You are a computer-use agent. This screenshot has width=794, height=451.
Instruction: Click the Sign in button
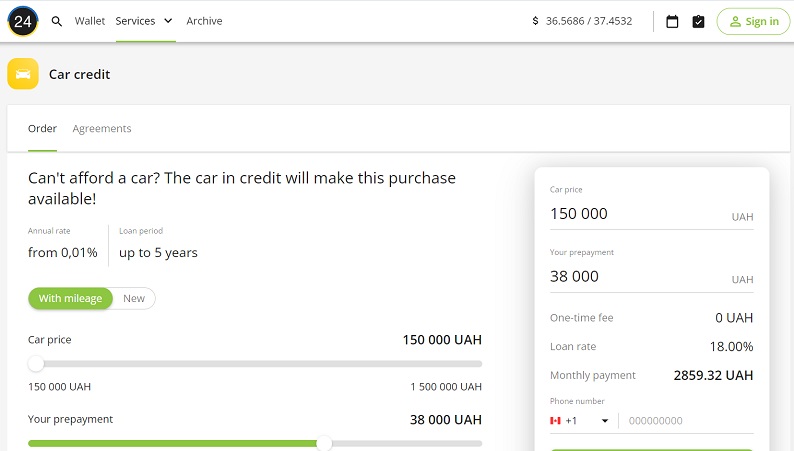753,21
